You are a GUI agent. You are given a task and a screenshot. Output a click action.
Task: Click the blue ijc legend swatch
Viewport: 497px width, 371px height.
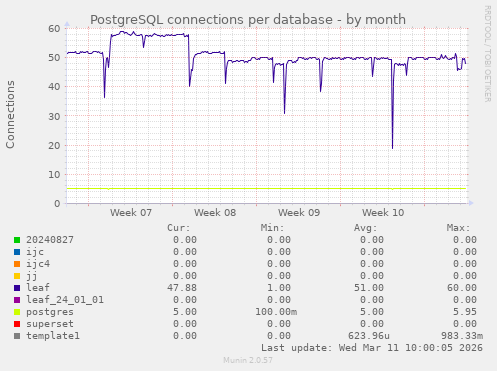point(17,252)
